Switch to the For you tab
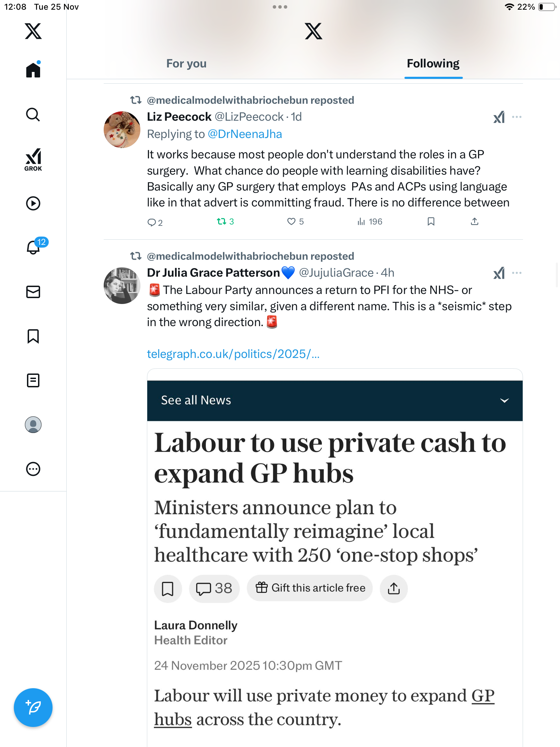 click(x=186, y=64)
